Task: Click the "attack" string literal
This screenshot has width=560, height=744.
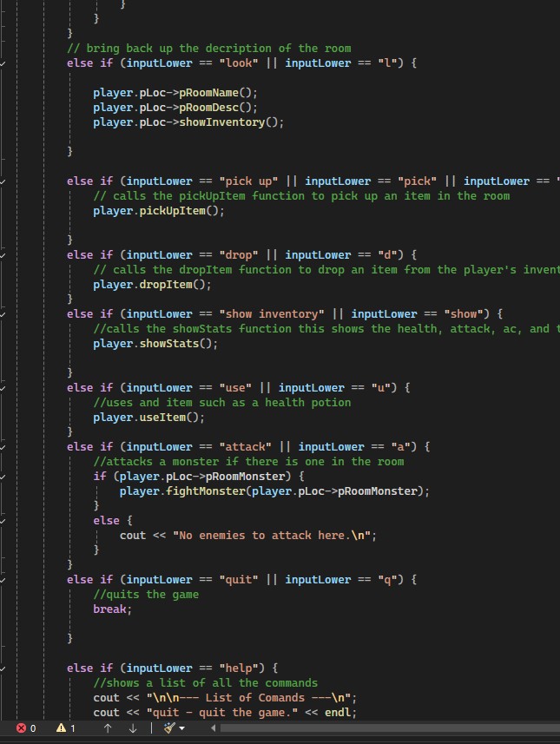Action: coord(245,447)
